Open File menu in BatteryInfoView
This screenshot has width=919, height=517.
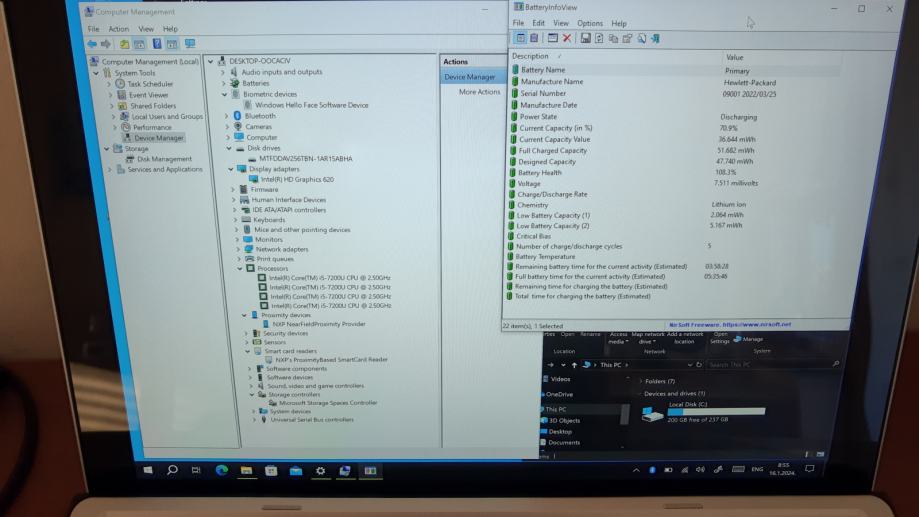click(518, 23)
